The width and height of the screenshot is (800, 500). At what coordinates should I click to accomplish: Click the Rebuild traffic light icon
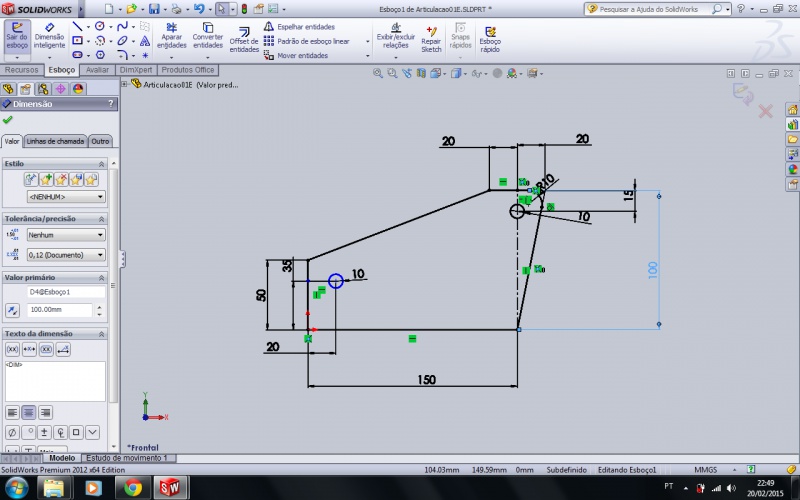coord(244,9)
